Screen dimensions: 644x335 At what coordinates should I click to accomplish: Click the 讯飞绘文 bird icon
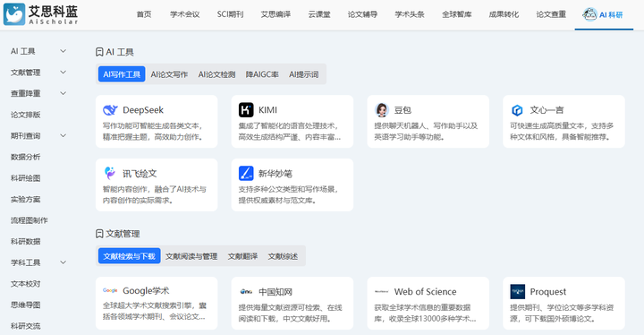pyautogui.click(x=110, y=173)
